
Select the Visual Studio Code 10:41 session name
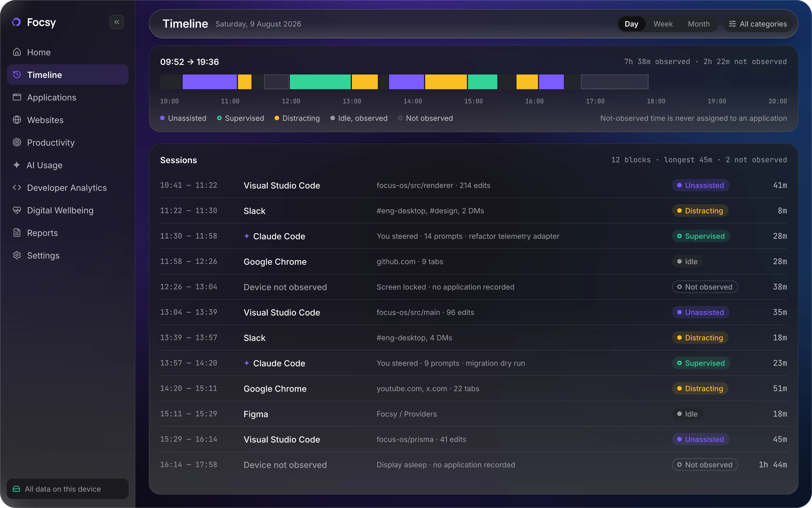tap(282, 186)
